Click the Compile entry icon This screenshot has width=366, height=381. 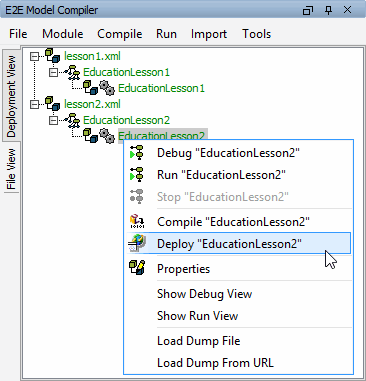137,221
